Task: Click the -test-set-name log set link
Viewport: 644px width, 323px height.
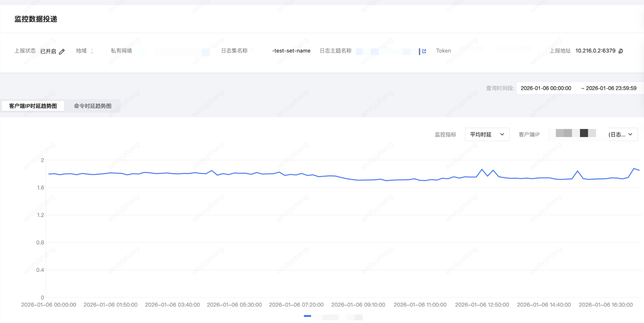Action: pos(291,51)
